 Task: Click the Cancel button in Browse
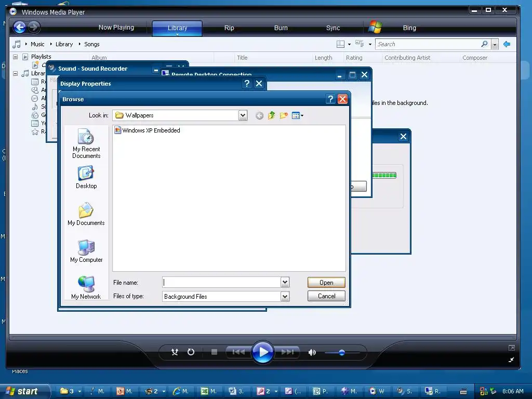pos(326,296)
